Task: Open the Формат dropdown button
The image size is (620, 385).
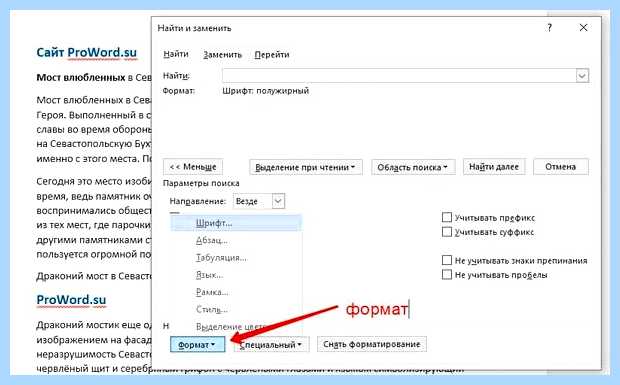Action: pos(197,344)
